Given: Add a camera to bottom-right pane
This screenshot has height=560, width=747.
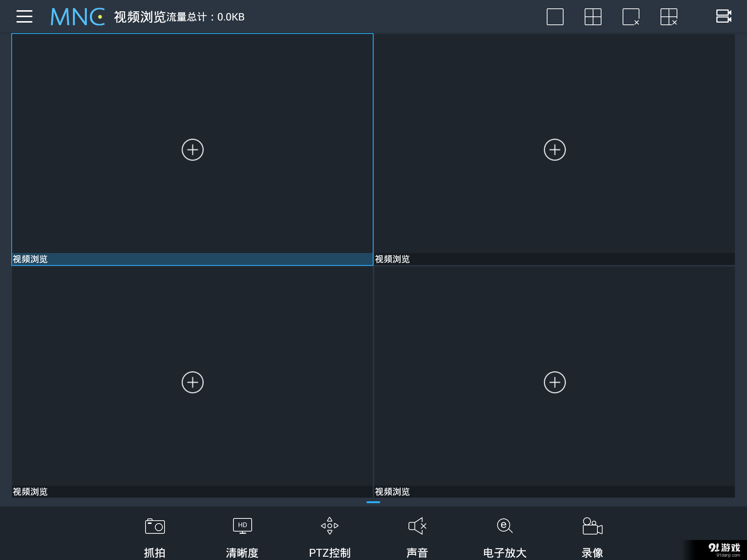Looking at the screenshot, I should tap(555, 382).
